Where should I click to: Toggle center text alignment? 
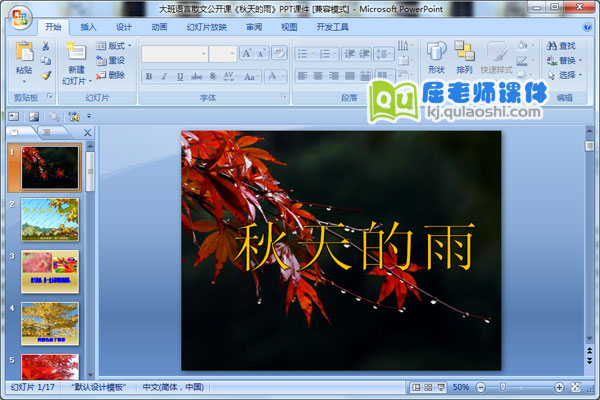tap(318, 76)
